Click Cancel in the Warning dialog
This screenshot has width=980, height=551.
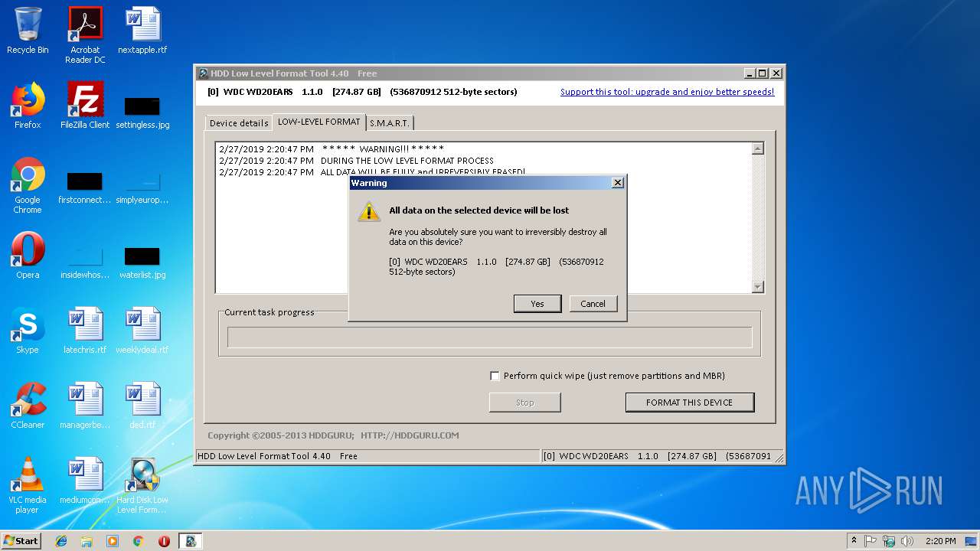(593, 304)
